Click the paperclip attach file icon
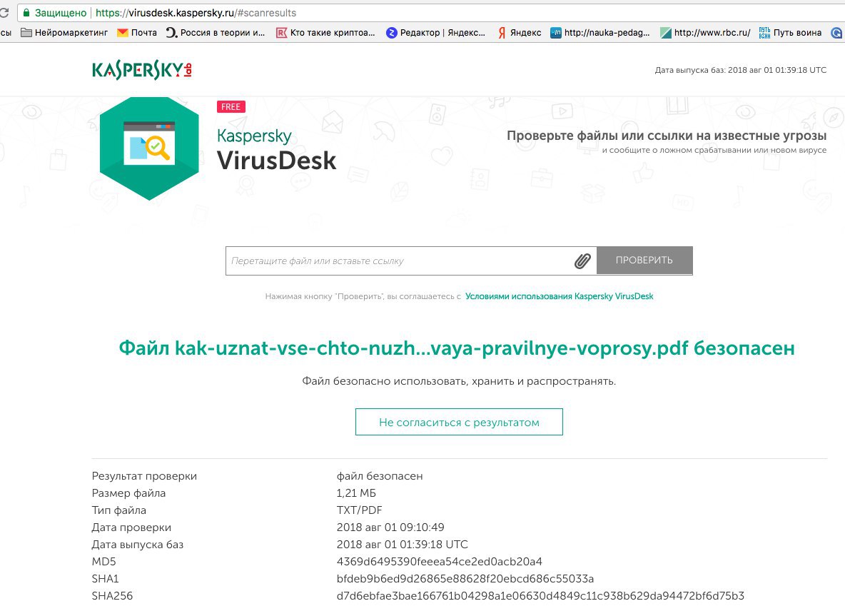Viewport: 845px width, 616px height. click(582, 261)
